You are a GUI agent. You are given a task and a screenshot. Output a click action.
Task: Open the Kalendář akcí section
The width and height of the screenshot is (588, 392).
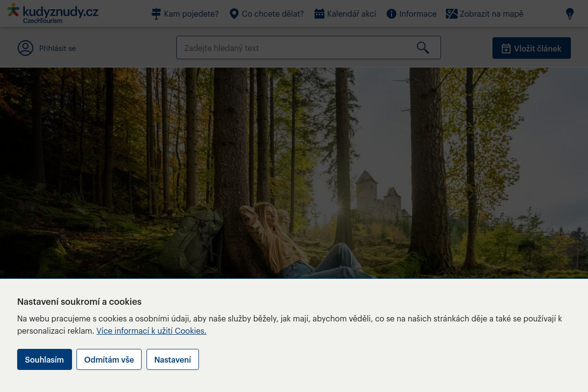(351, 14)
